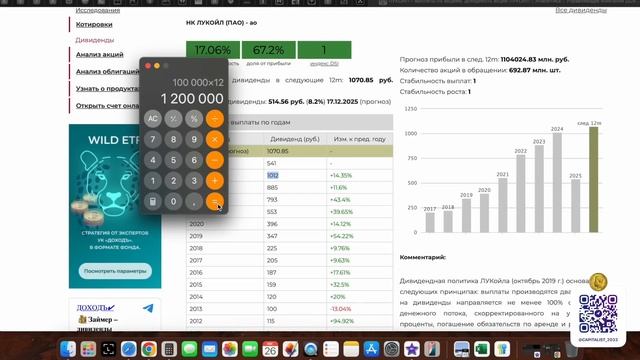
Task: Open Google Chrome from the Dock
Action: [149, 349]
